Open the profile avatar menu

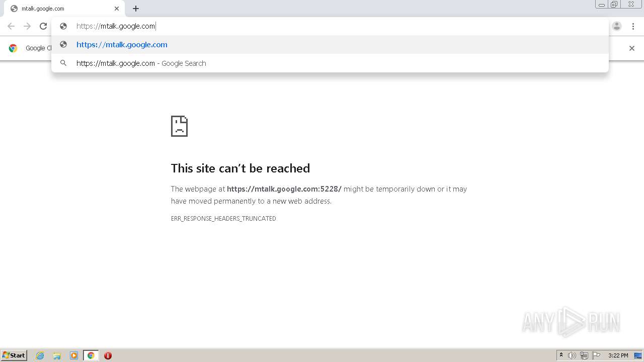click(617, 26)
